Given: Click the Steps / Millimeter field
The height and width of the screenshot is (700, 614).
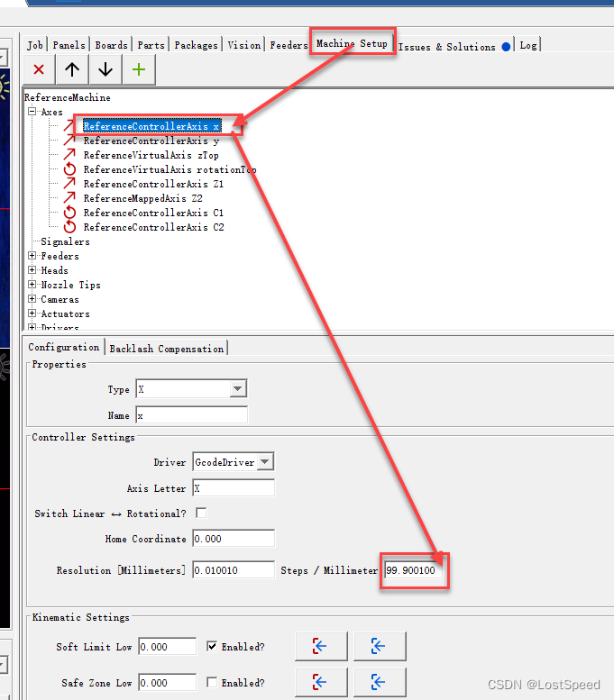Looking at the screenshot, I should tap(414, 570).
